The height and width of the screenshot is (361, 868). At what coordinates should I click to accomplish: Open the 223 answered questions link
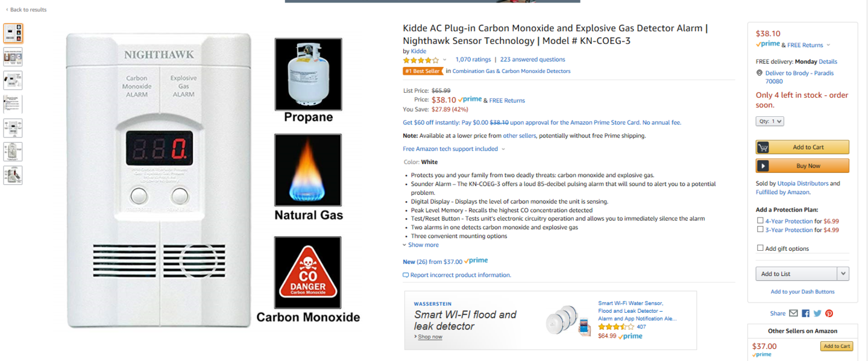[x=533, y=60]
